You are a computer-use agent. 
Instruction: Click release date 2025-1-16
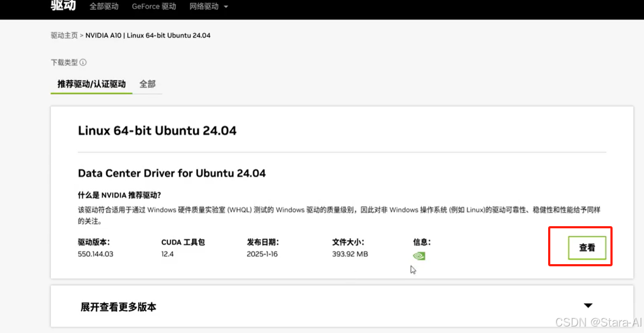(x=262, y=254)
